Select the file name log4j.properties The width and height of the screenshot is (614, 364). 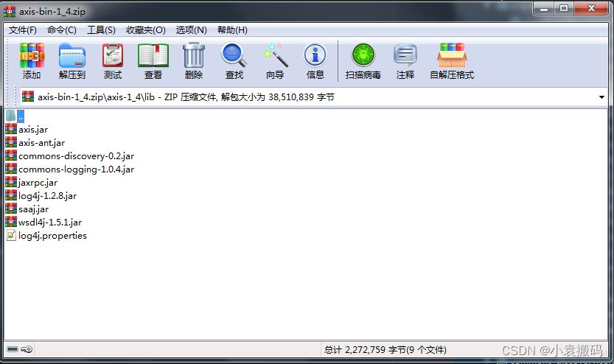(52, 236)
